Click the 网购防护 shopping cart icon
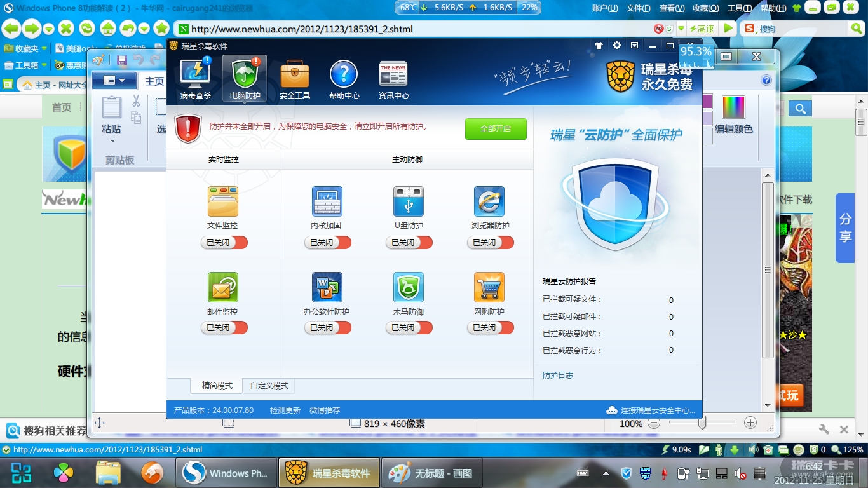This screenshot has height=488, width=868. tap(489, 287)
